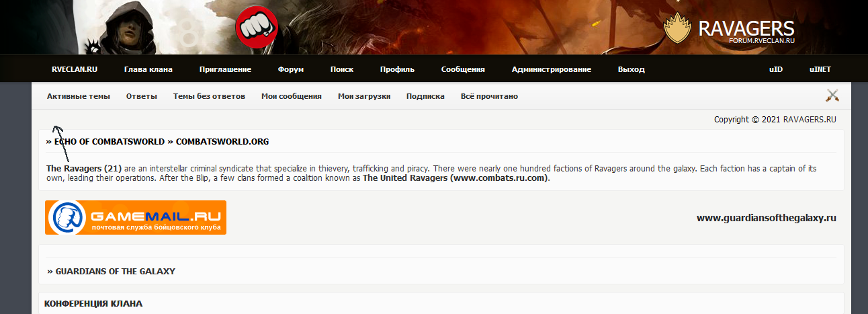Viewport: 868px width, 314px height.
Task: Open the Администрирование menu item
Action: (x=552, y=69)
